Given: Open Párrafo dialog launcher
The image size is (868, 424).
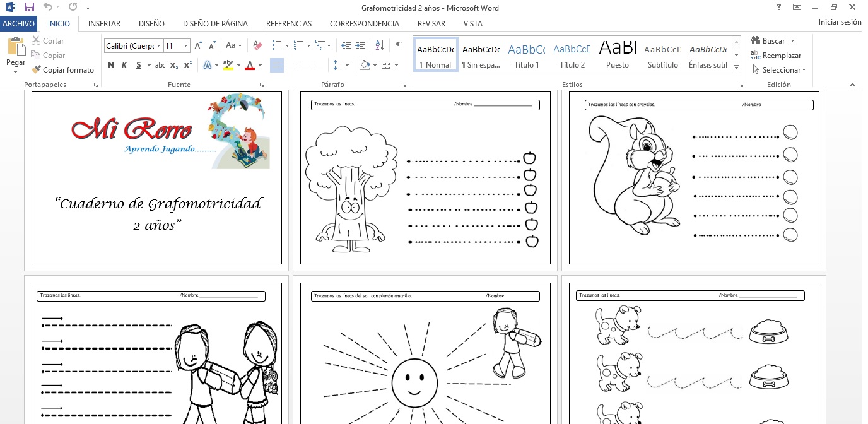Looking at the screenshot, I should click(x=404, y=85).
